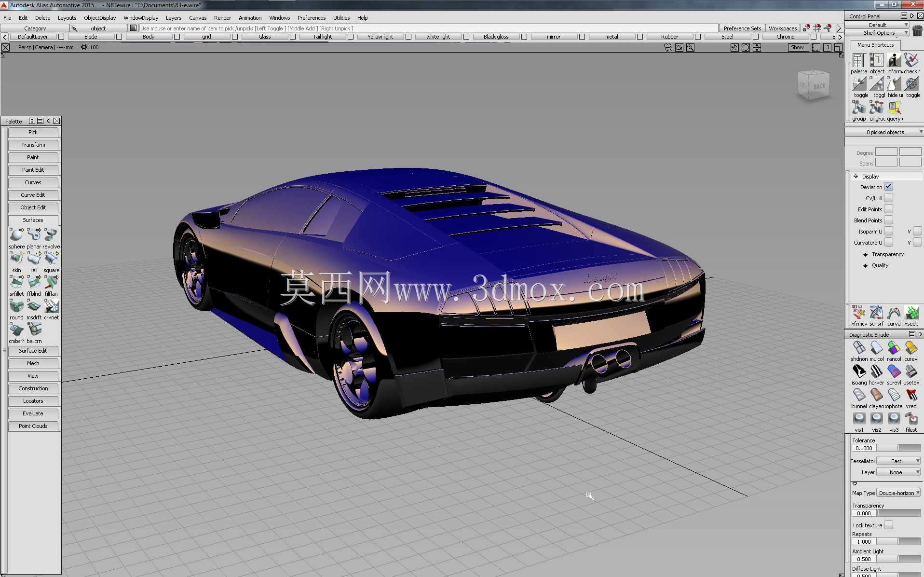Open the srfillet tool
The image size is (924, 577).
pos(16,282)
